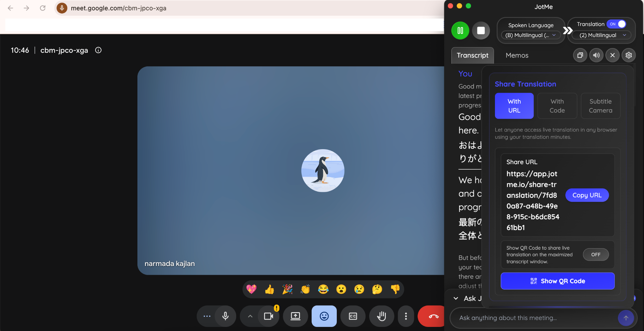Open the Translation target Multilingual dropdown
644x331 pixels.
[x=602, y=35]
